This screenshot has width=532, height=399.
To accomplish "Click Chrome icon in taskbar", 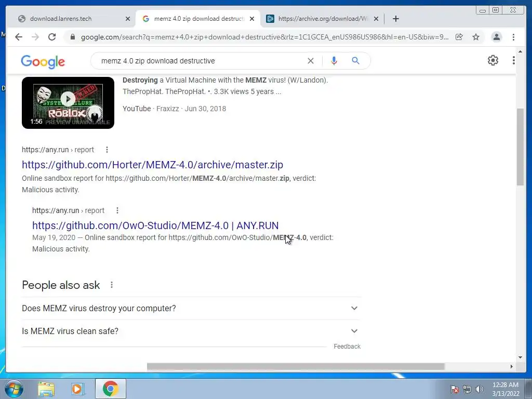I will click(x=111, y=389).
